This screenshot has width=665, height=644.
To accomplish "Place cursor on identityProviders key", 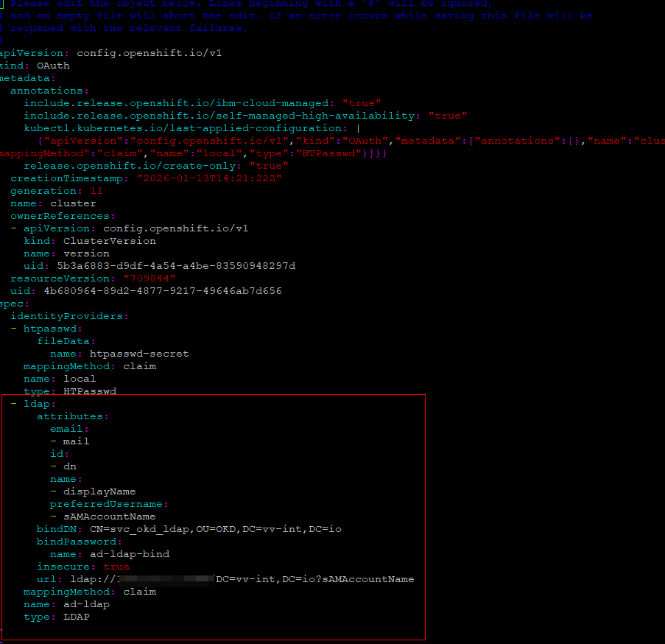I will click(69, 316).
